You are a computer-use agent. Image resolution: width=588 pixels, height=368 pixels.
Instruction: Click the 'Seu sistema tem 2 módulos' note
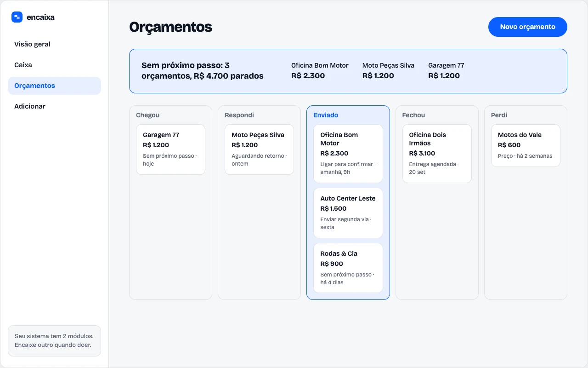(x=54, y=341)
